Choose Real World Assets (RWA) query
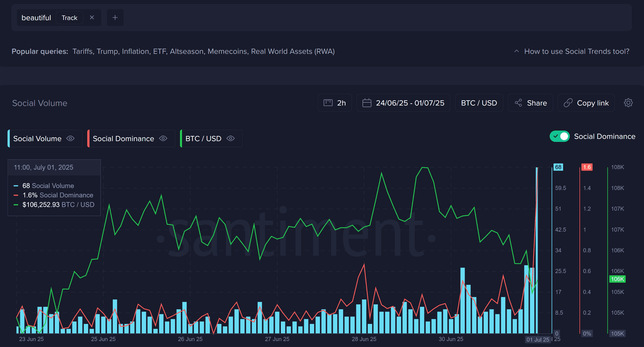 [293, 51]
